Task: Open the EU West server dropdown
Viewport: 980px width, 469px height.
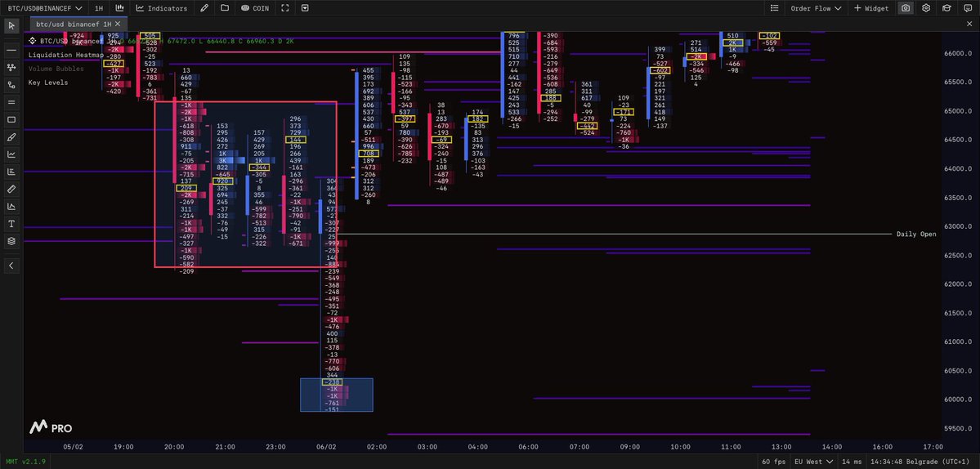Action: [813, 462]
